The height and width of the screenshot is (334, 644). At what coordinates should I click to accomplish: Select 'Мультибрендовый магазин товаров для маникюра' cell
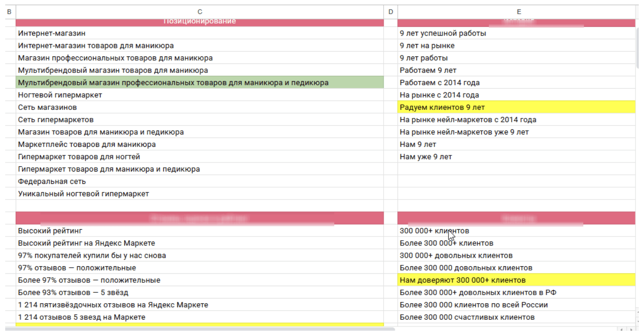click(x=200, y=70)
